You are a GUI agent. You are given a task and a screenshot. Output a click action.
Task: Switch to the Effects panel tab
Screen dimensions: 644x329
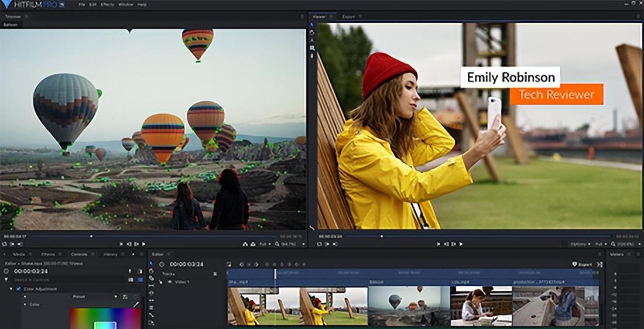(x=47, y=254)
